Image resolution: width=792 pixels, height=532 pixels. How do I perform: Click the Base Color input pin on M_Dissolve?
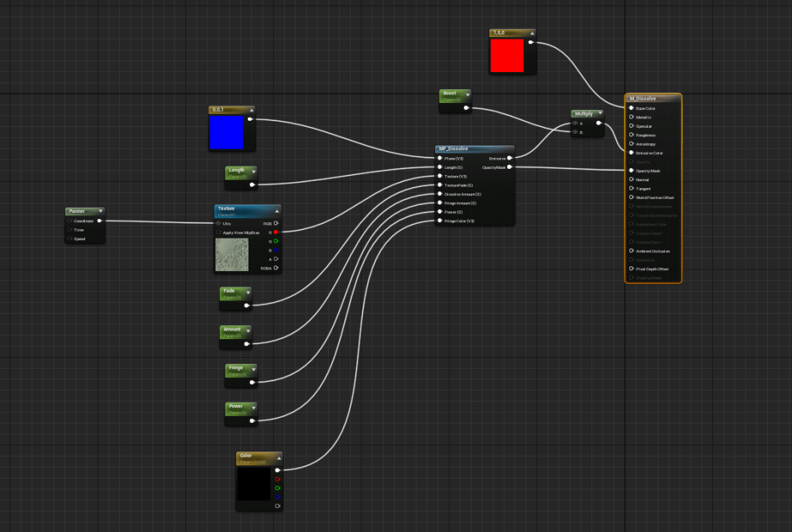[632, 108]
